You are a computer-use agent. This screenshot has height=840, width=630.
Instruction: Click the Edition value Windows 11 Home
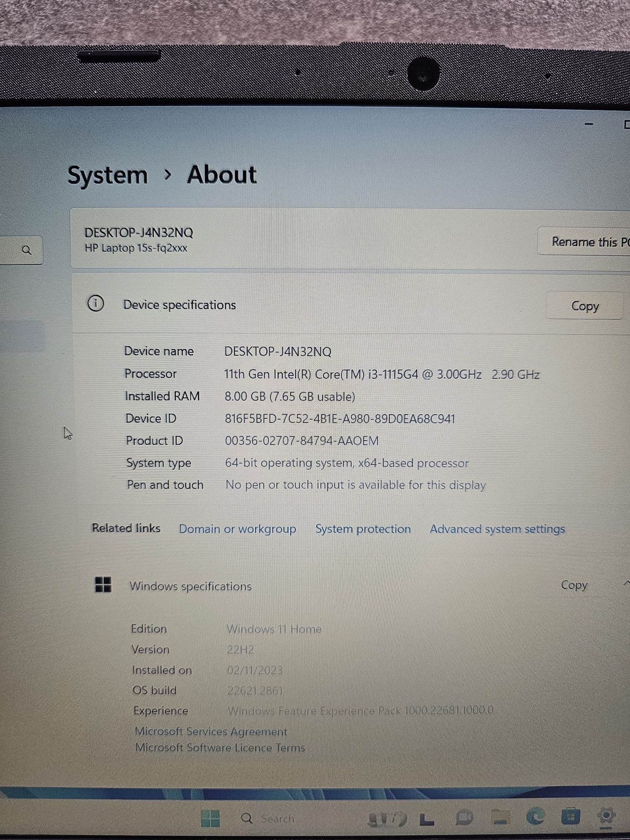[274, 629]
